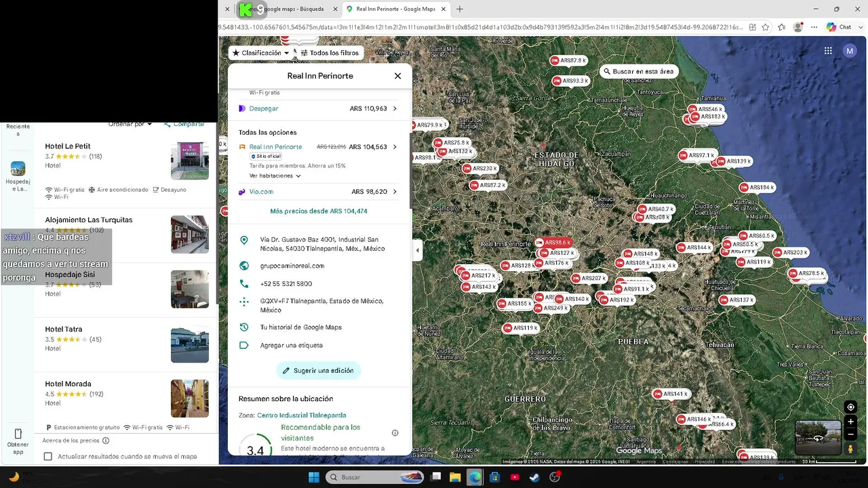Open the Google account avatar M
The image size is (868, 488).
[850, 51]
